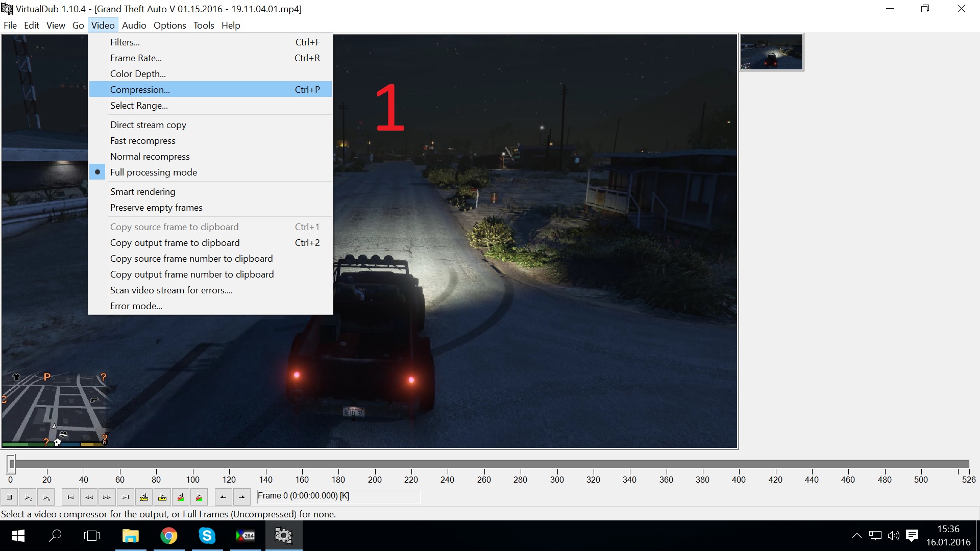Screen dimensions: 980x551
Task: Set selection end mark-out button
Action: click(x=241, y=497)
